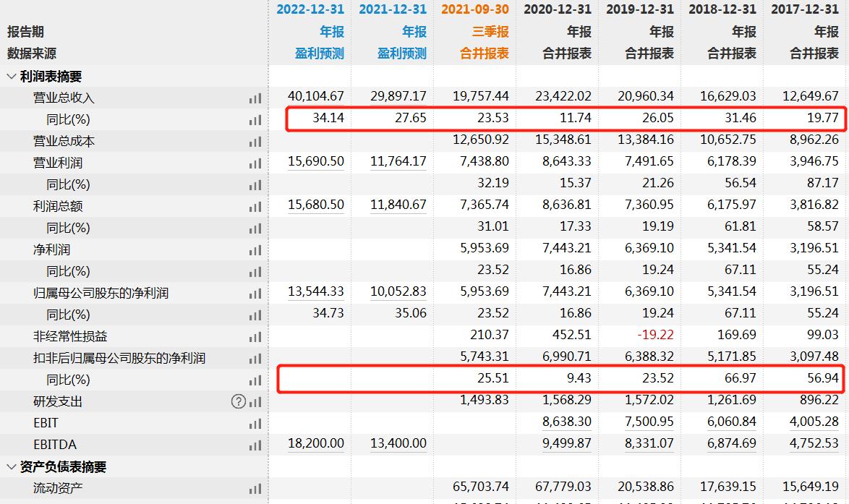Click the help icon next to 研发支出
Image resolution: width=849 pixels, height=504 pixels.
coord(239,401)
